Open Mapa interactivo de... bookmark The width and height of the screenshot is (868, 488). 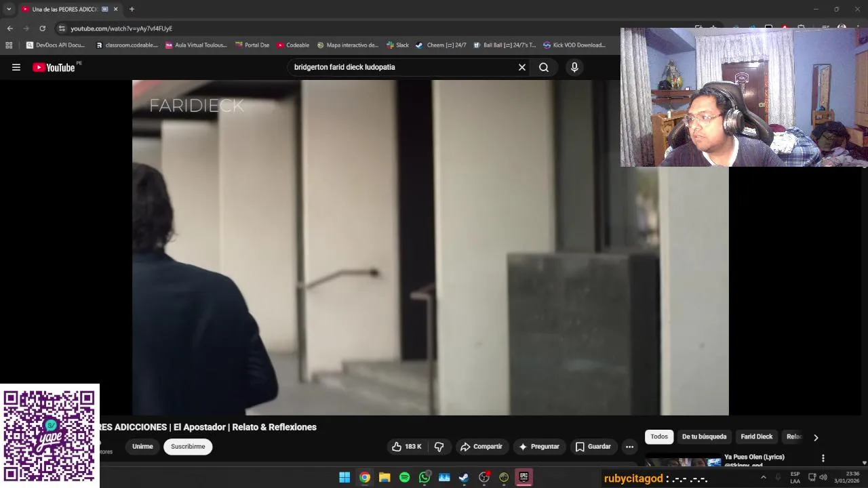click(347, 45)
